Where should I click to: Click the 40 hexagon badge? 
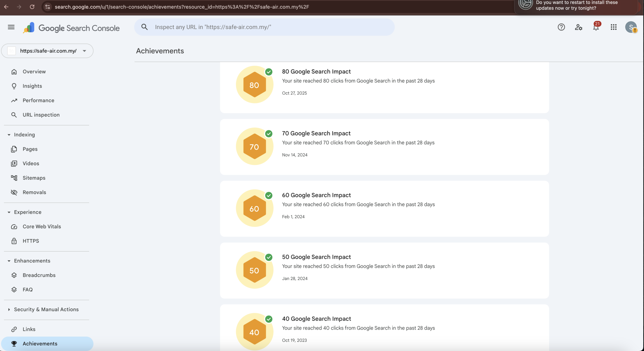(255, 332)
